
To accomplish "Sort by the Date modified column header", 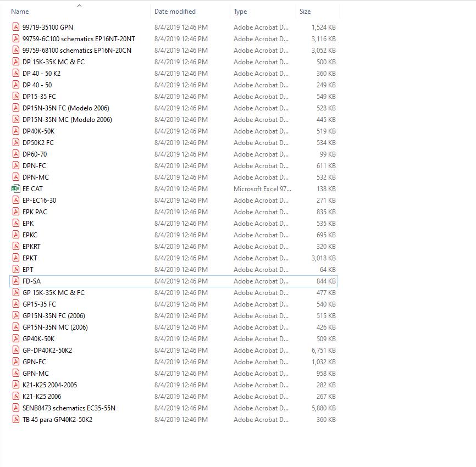I will [175, 12].
